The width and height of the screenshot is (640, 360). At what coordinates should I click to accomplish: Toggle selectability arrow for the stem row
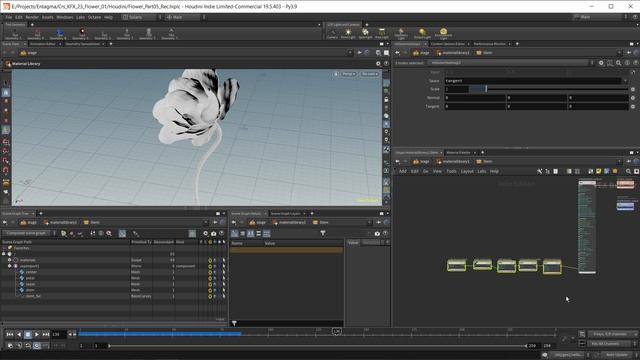224,290
